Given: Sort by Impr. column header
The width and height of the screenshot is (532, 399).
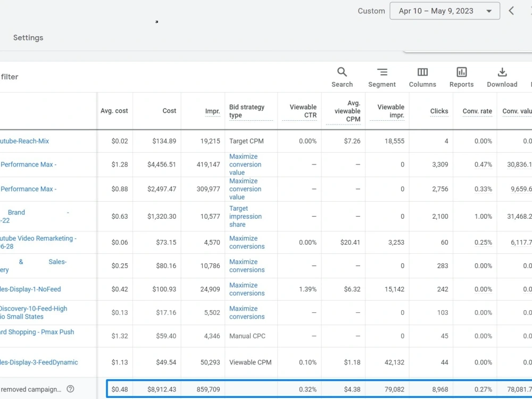Looking at the screenshot, I should pyautogui.click(x=212, y=111).
